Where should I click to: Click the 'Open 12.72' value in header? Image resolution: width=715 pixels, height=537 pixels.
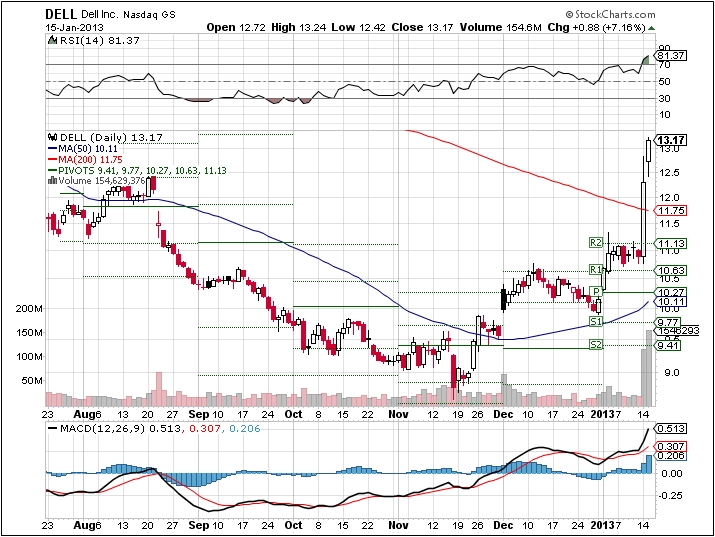[x=236, y=27]
